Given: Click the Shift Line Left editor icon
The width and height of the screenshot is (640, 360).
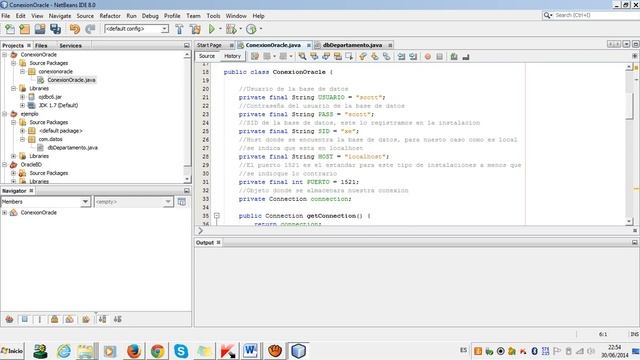Looking at the screenshot, I should 401,56.
